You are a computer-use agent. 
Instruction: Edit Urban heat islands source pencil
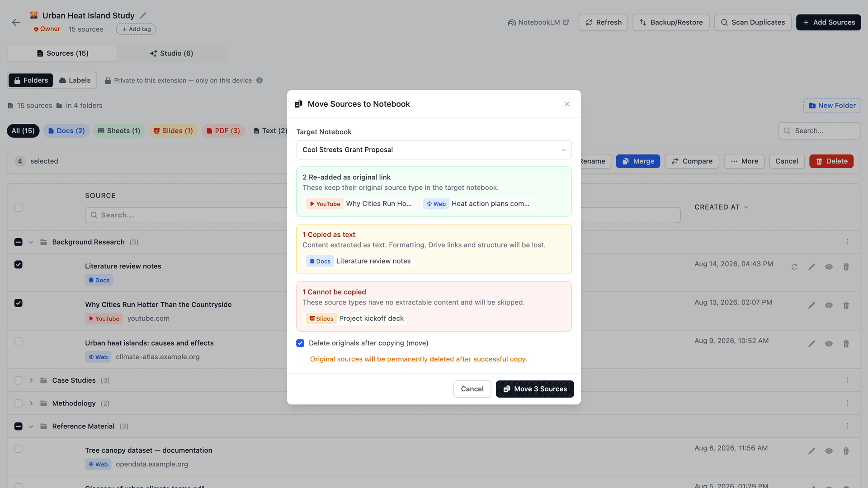pyautogui.click(x=811, y=344)
